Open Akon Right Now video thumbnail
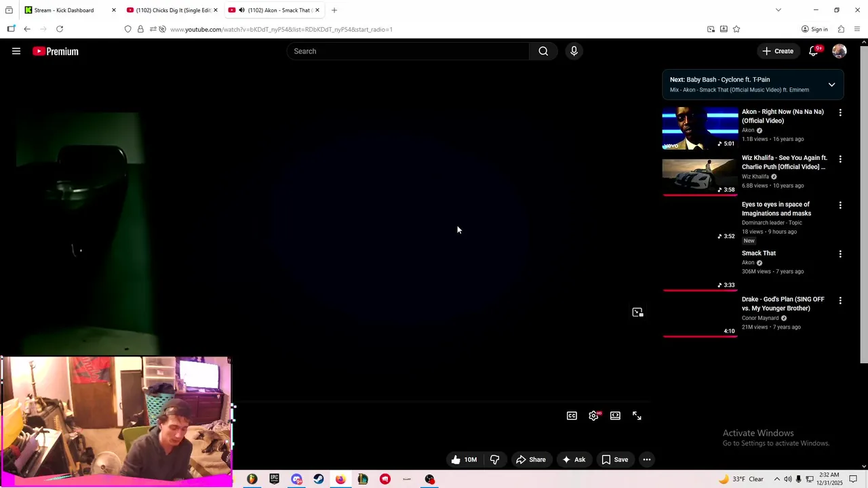Image resolution: width=868 pixels, height=488 pixels. (700, 128)
